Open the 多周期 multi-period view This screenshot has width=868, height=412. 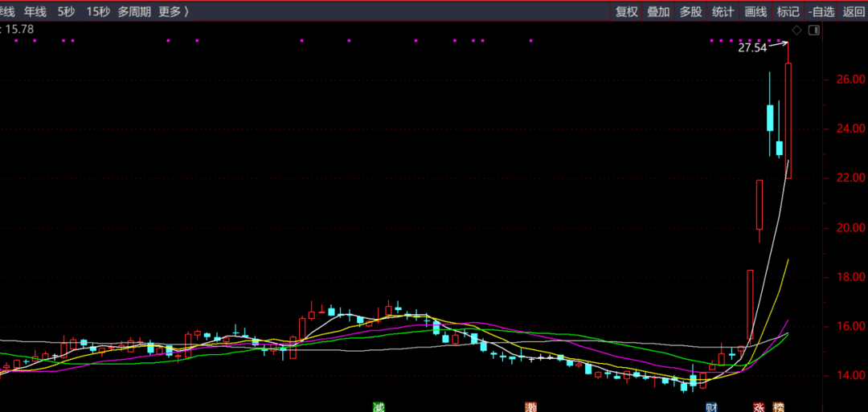tap(134, 11)
